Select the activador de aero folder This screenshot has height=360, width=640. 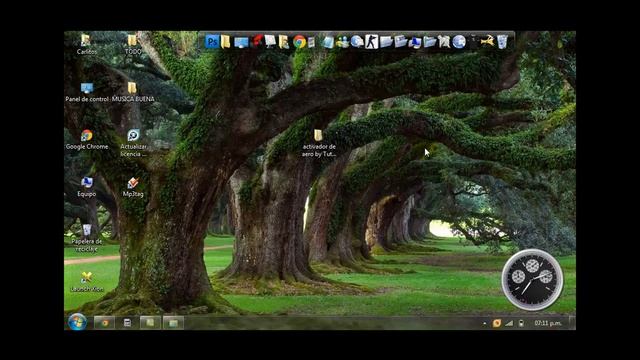tap(319, 143)
